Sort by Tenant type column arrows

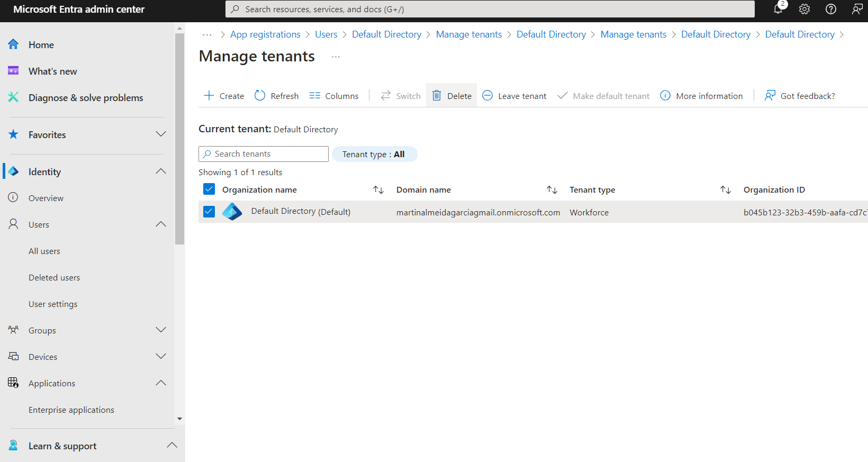coord(726,189)
